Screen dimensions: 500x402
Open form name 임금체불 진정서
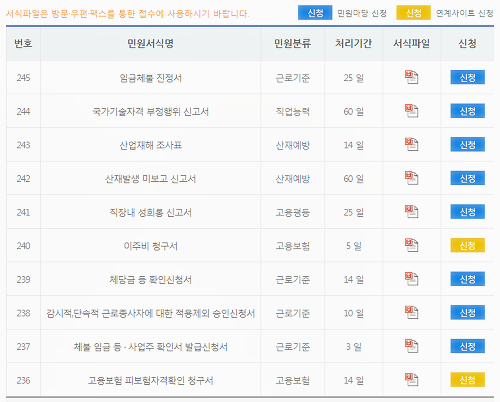[x=151, y=78]
